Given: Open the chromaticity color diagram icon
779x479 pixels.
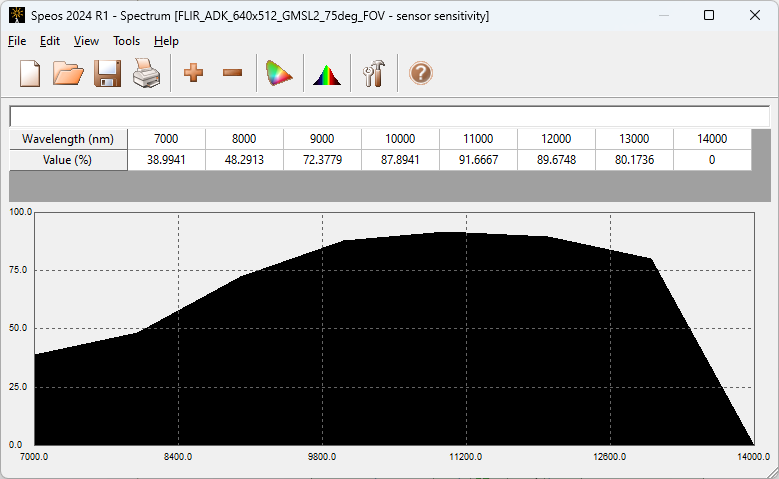Looking at the screenshot, I should pyautogui.click(x=279, y=74).
